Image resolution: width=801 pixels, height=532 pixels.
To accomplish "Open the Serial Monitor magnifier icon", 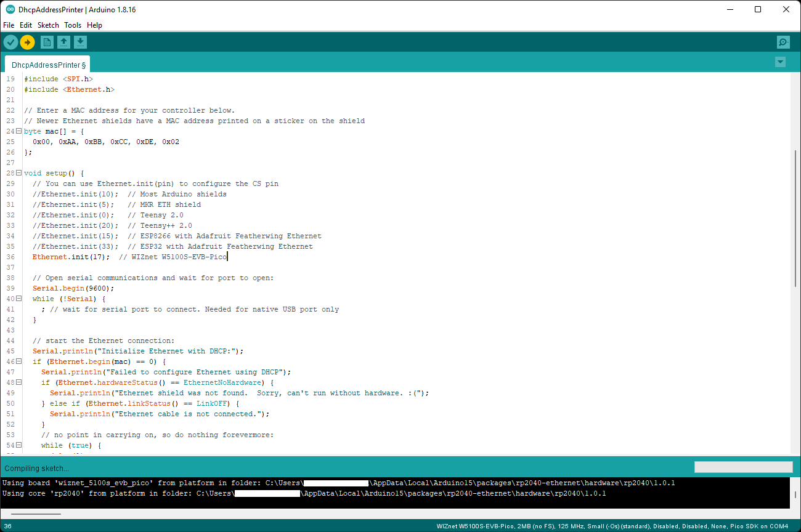I will click(783, 42).
